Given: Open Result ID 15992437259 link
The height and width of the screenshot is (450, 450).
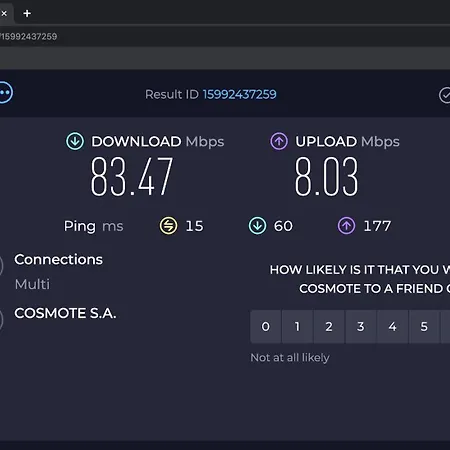Looking at the screenshot, I should (x=239, y=94).
